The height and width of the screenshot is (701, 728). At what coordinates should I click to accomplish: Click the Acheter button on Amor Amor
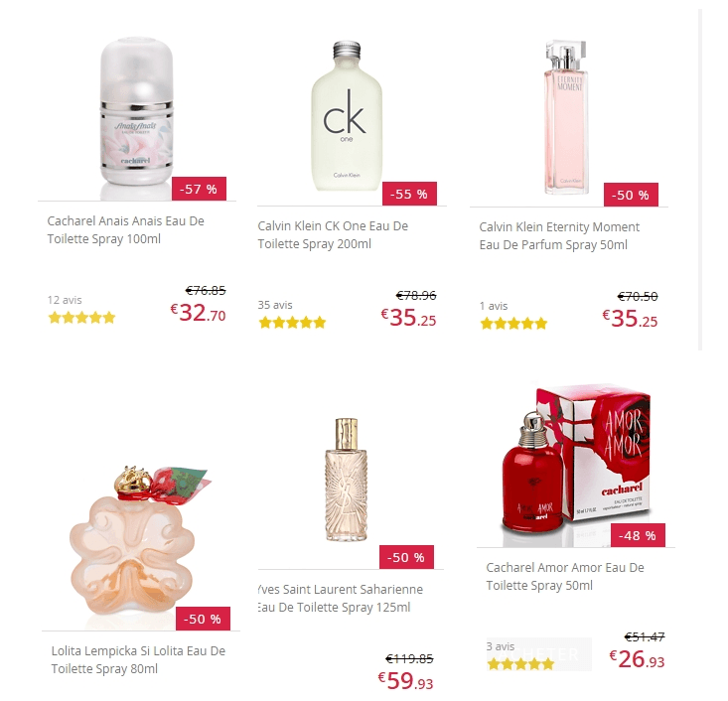pos(539,654)
